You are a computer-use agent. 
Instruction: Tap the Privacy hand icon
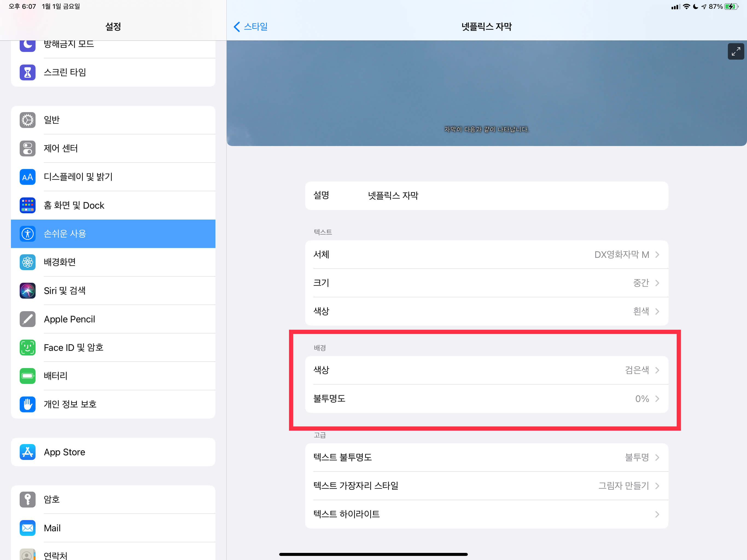(x=28, y=404)
